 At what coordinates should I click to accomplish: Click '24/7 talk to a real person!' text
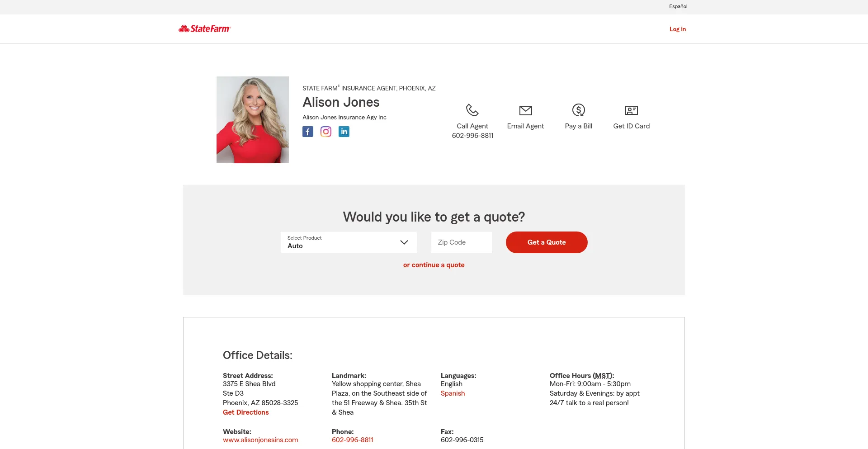coord(589,403)
